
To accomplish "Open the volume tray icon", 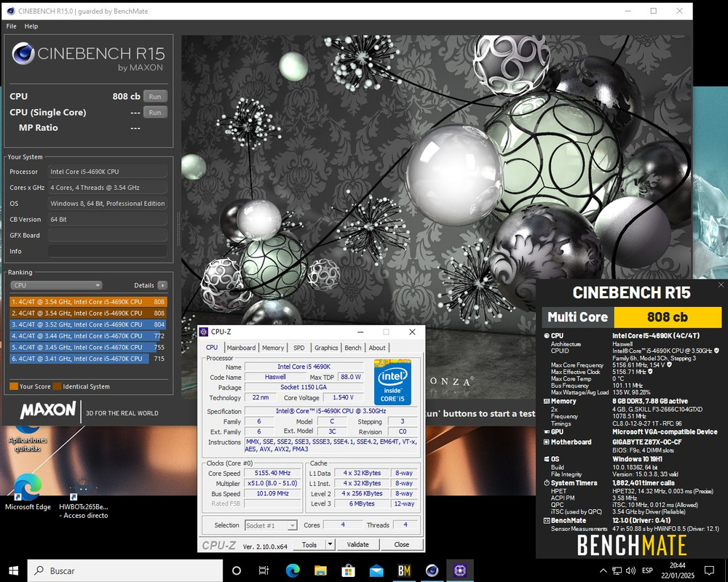I will 630,570.
